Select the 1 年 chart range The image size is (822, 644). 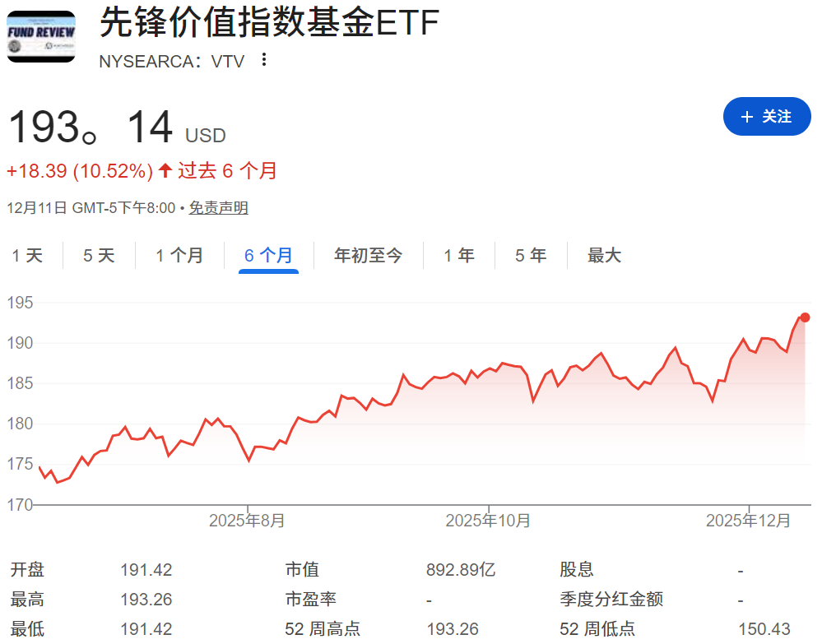point(459,255)
